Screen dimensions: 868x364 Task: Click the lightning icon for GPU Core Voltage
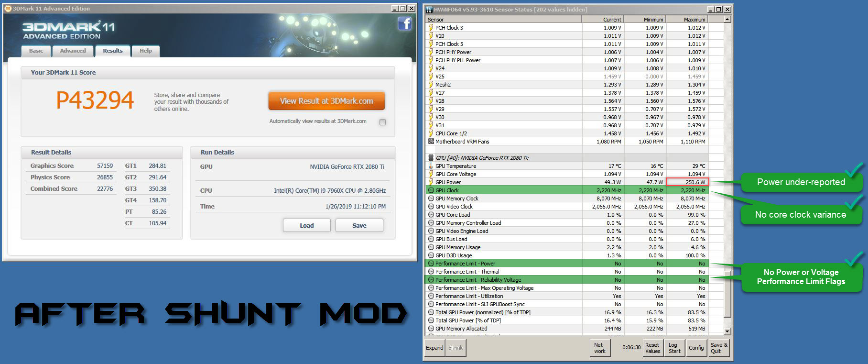point(431,174)
